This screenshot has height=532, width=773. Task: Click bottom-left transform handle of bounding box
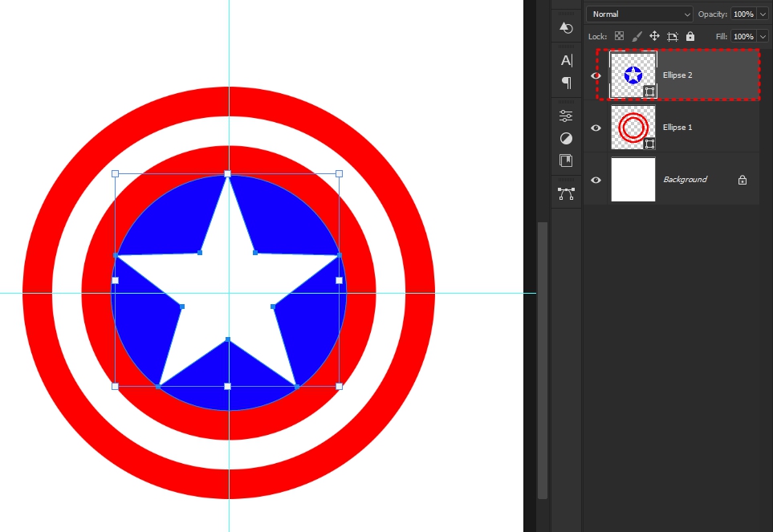116,387
